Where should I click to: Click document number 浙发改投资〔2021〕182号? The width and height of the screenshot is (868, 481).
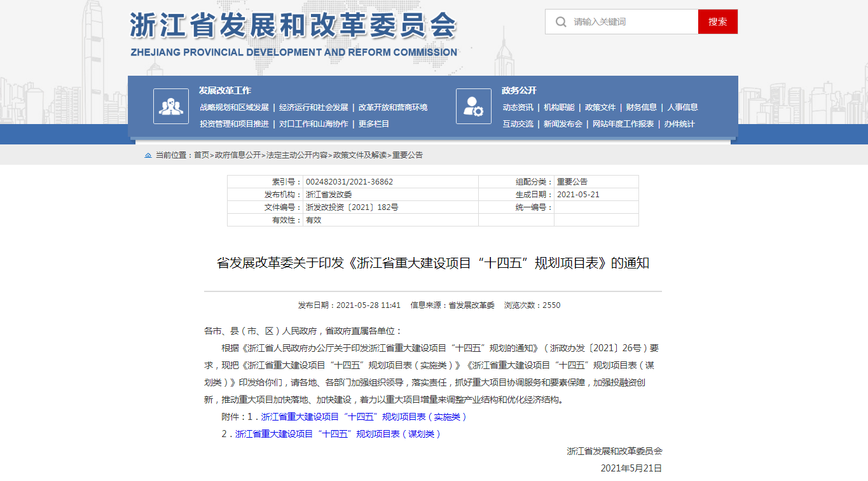352,207
